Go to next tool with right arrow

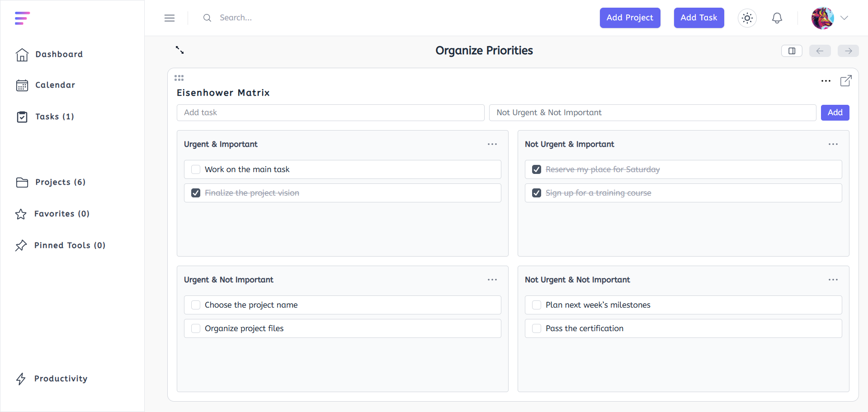[x=848, y=51]
